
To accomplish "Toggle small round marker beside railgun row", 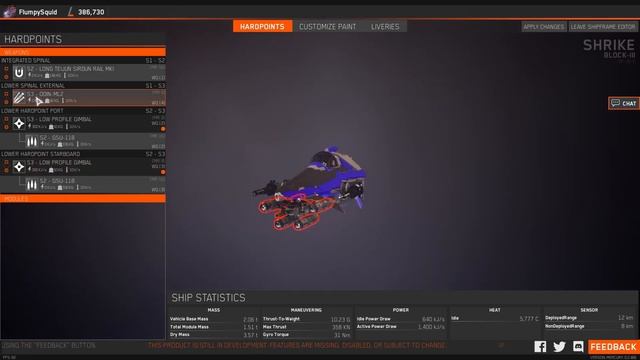I will [6, 76].
